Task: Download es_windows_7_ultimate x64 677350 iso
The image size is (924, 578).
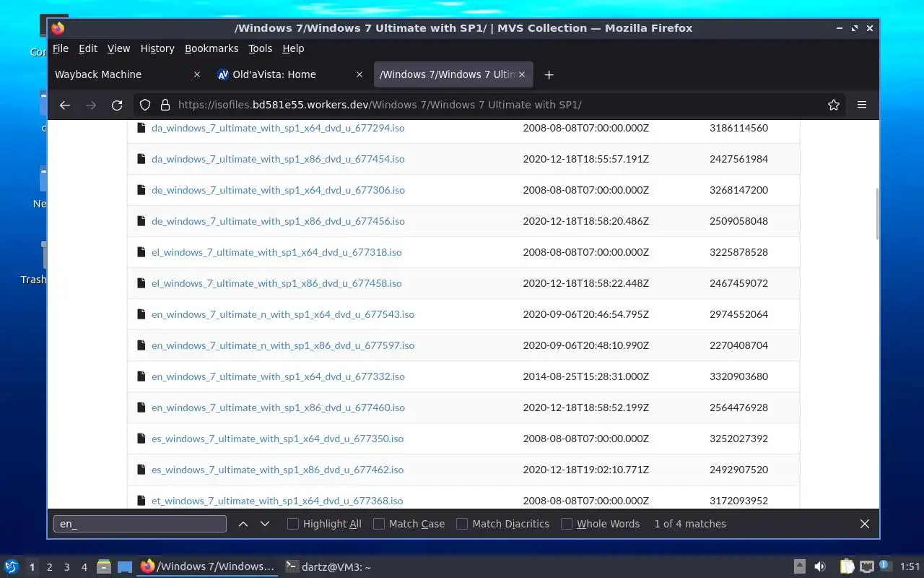Action: [277, 439]
